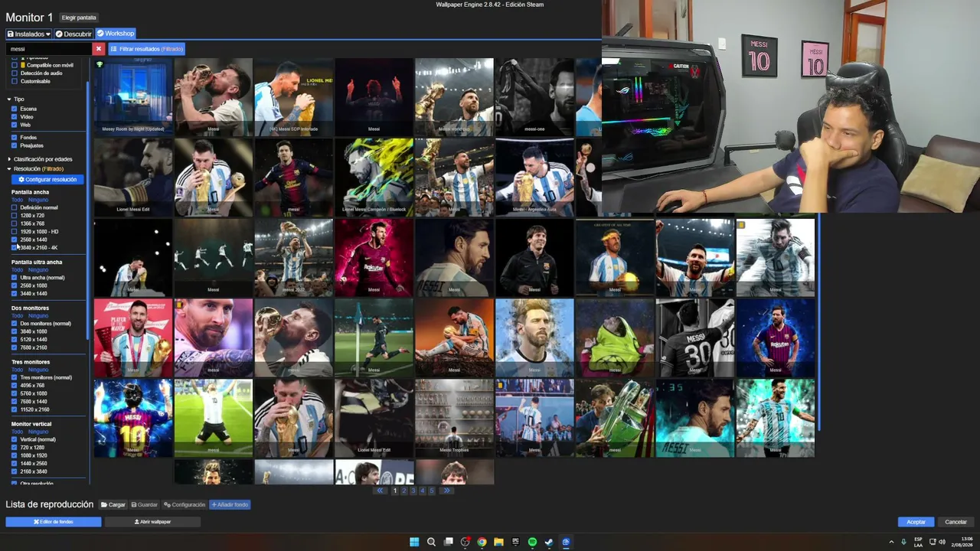Enable Detección de audio checkbox
This screenshot has height=551, width=980.
pos(14,73)
